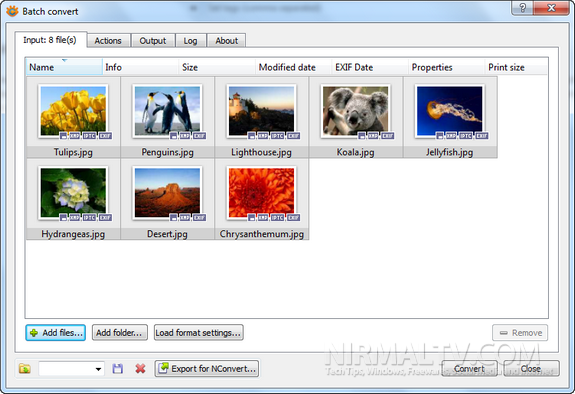The image size is (575, 394).
Task: Select the Lighthouse.jpg thumbnail
Action: click(x=261, y=111)
